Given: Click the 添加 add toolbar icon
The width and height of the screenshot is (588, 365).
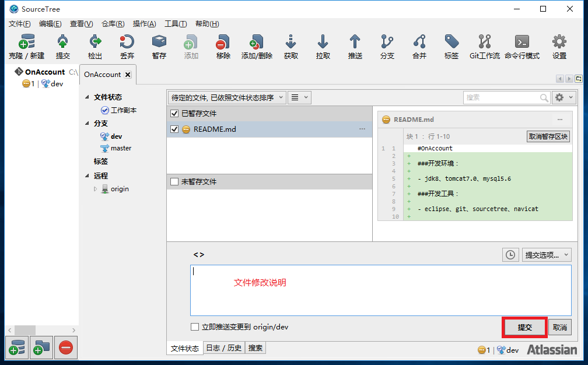Looking at the screenshot, I should [x=191, y=47].
